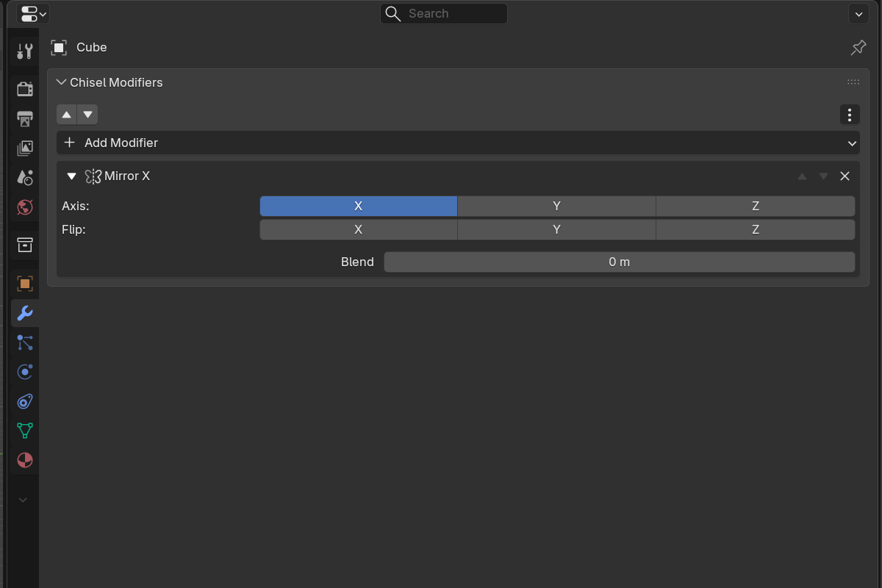Screen dimensions: 882x588
Task: Click the Mirror X modifier icon
Action: (93, 176)
